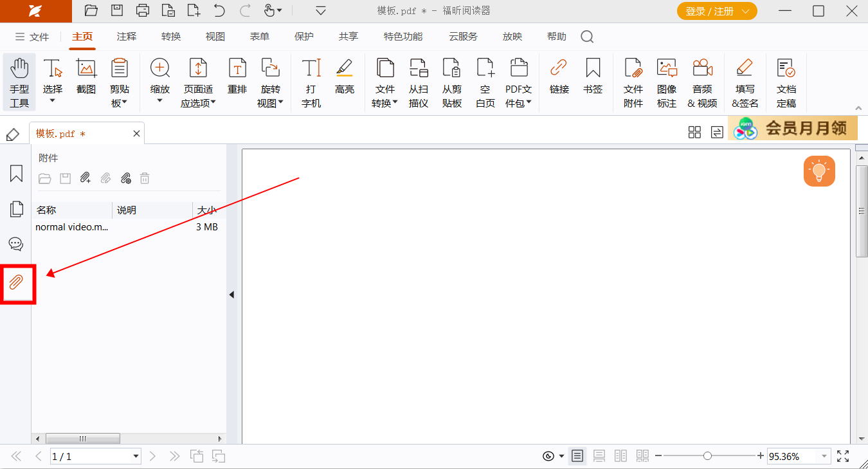Switch to the 视图 ribbon tab

[x=215, y=37]
